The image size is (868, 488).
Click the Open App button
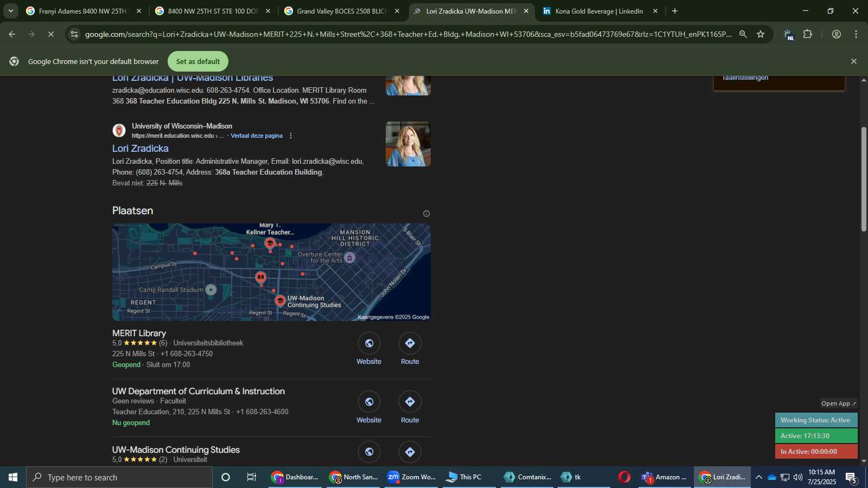838,403
